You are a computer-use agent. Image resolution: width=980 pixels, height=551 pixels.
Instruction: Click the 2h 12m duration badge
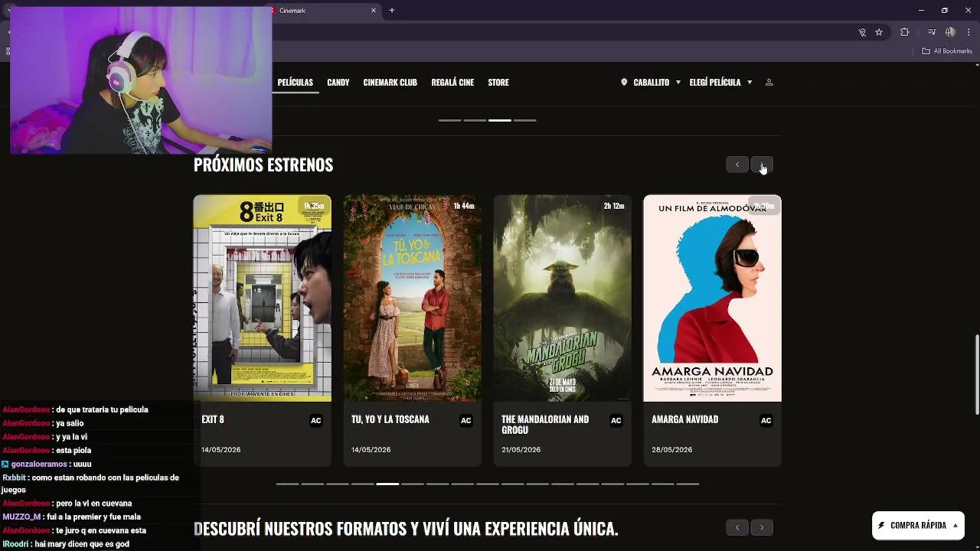point(614,206)
